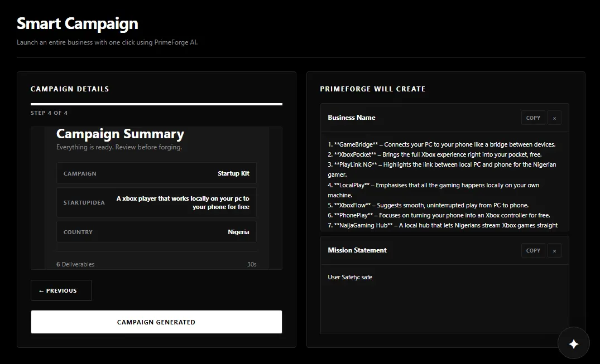The width and height of the screenshot is (600, 364).
Task: Click the Mission Statement card header
Action: (x=445, y=250)
